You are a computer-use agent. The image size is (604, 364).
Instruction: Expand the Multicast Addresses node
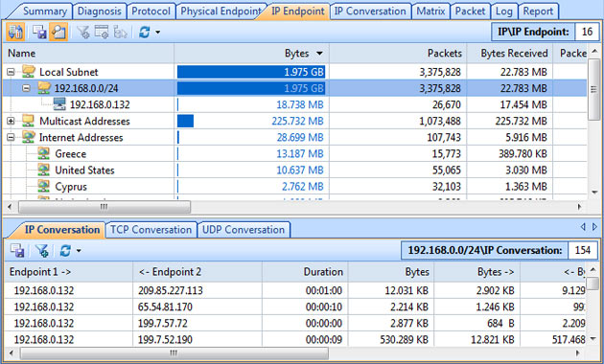pos(11,122)
